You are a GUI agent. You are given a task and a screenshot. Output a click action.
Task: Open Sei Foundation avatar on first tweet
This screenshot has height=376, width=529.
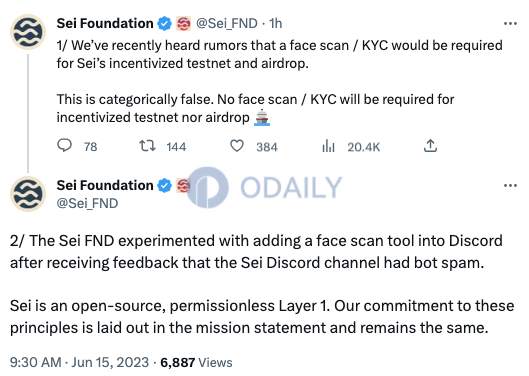28,32
